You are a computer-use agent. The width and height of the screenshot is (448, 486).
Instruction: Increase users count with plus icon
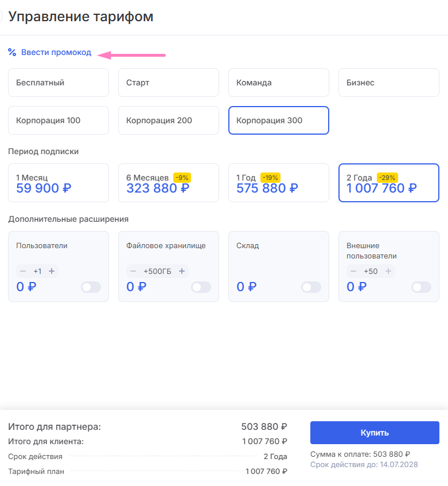pos(52,271)
